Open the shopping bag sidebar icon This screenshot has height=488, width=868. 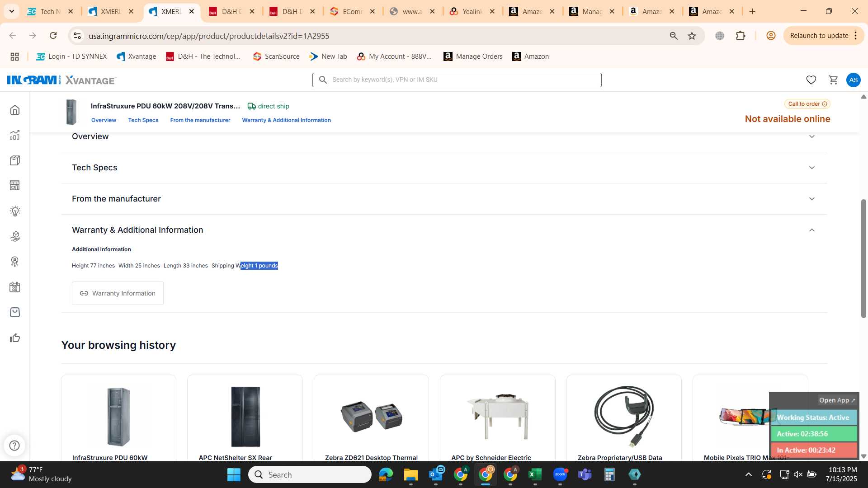(x=15, y=312)
